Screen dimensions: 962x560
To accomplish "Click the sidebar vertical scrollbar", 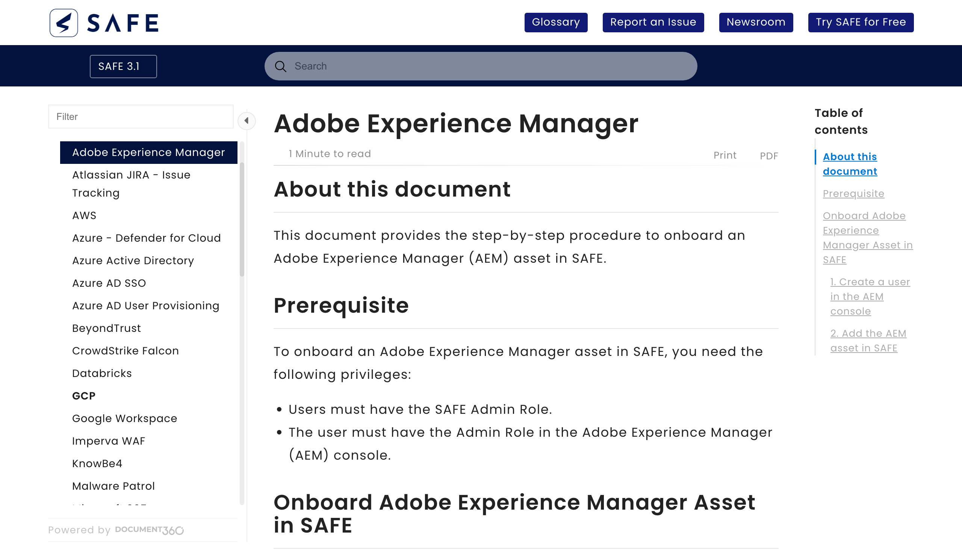I will [242, 219].
